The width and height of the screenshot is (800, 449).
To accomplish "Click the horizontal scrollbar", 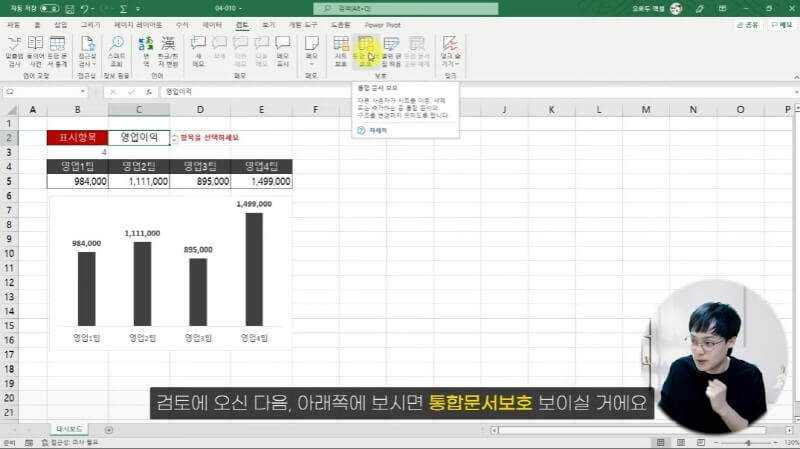I will point(632,431).
